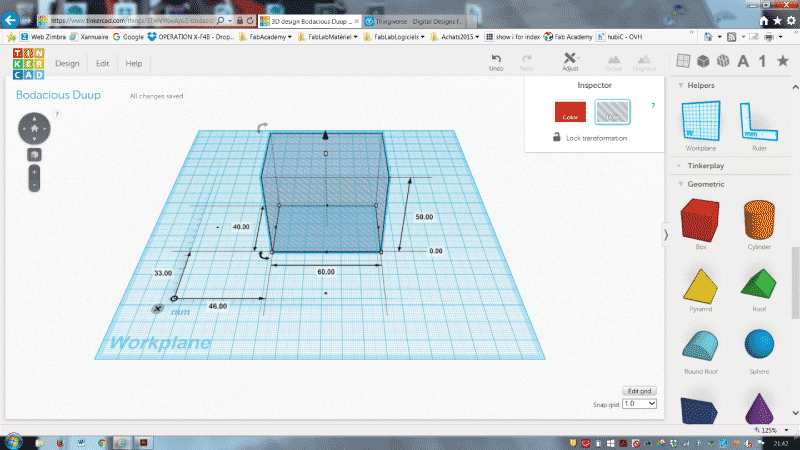Open the Design menu

(x=67, y=63)
